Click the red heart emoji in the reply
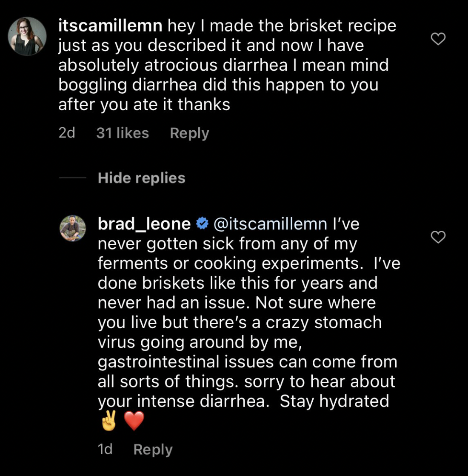This screenshot has height=476, width=468. coord(134,421)
